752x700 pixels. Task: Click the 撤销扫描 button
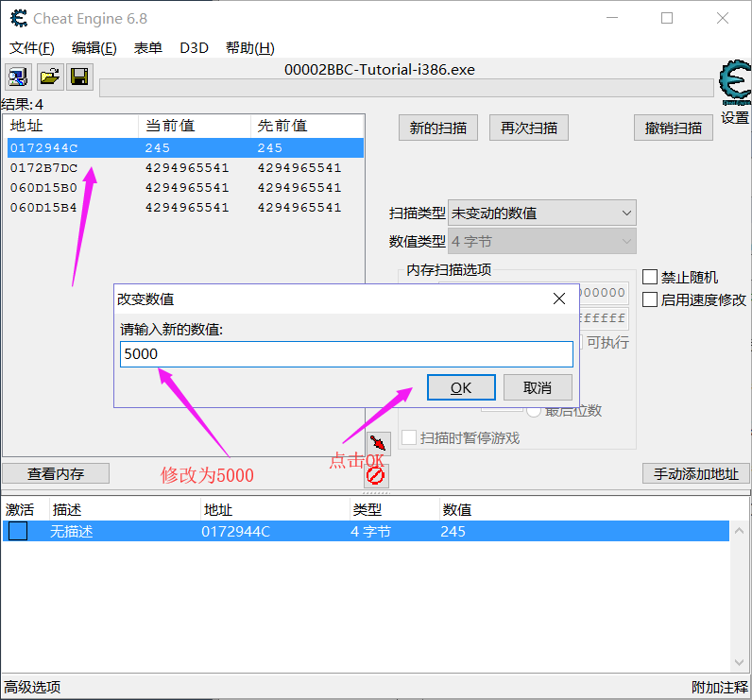click(x=674, y=128)
